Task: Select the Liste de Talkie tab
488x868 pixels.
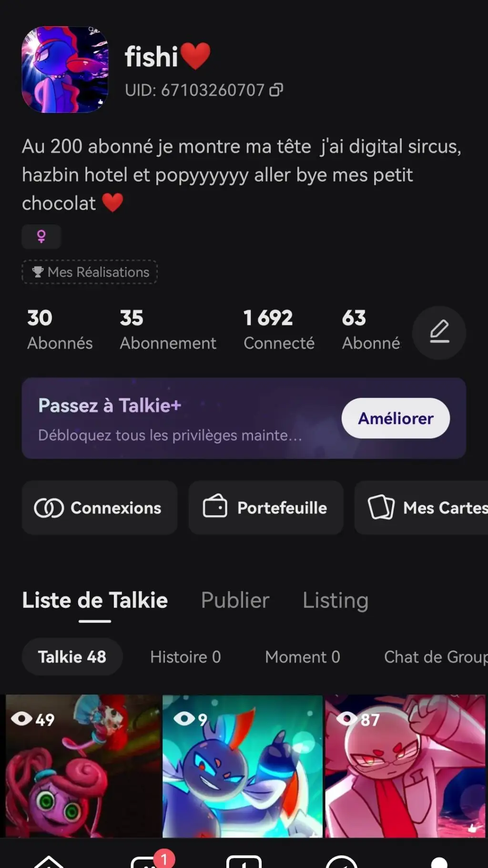Action: (95, 600)
